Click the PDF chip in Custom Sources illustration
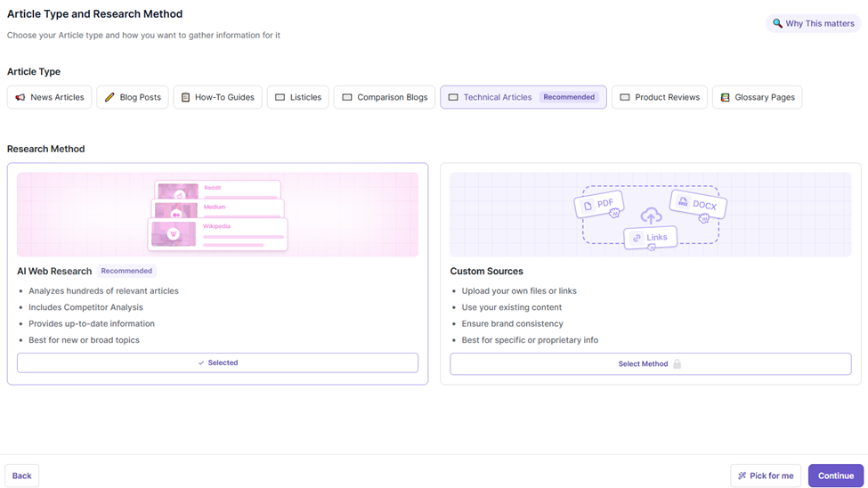Image resolution: width=868 pixels, height=488 pixels. pos(599,204)
